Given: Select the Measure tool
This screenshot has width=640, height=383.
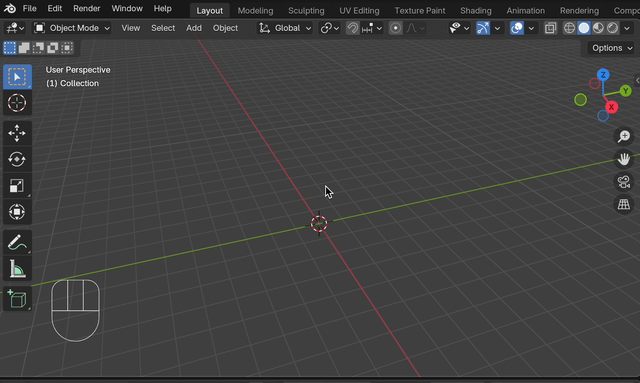Looking at the screenshot, I should tap(17, 269).
